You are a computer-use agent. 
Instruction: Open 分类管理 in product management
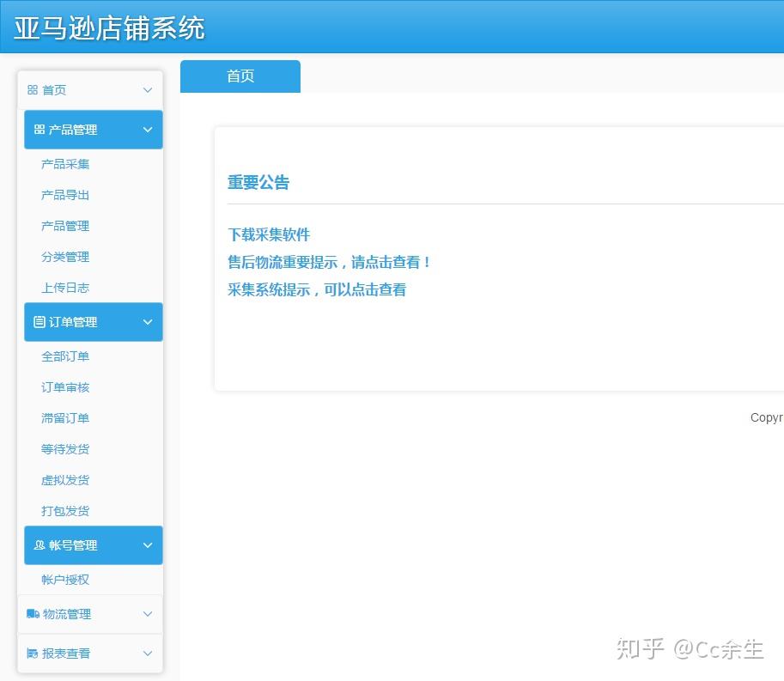[x=64, y=257]
